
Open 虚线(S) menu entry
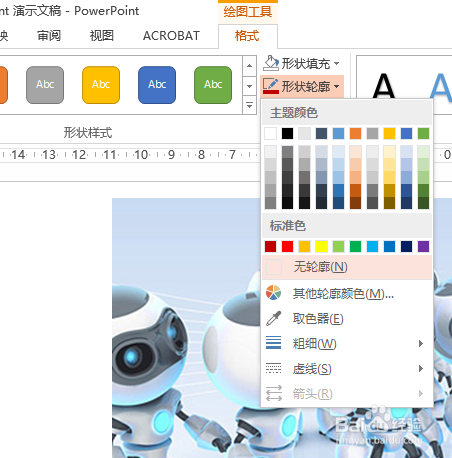[x=347, y=369]
